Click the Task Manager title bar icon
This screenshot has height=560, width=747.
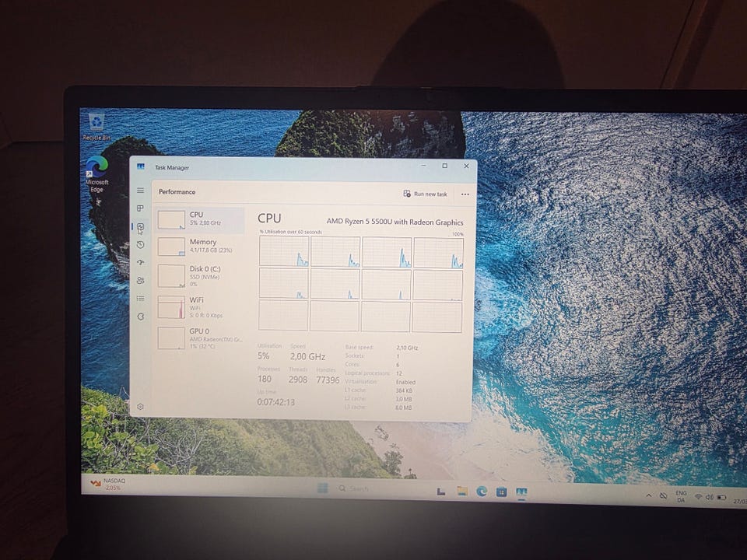(x=141, y=166)
